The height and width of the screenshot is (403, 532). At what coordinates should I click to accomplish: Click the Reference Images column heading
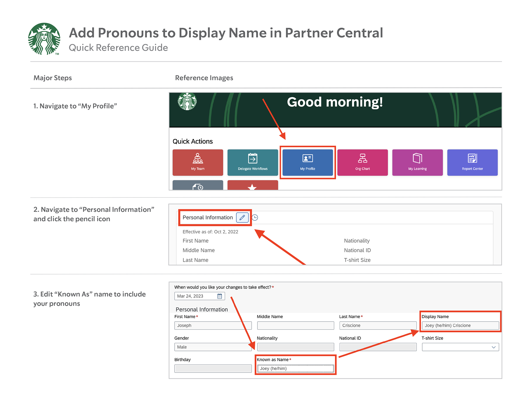tap(204, 78)
